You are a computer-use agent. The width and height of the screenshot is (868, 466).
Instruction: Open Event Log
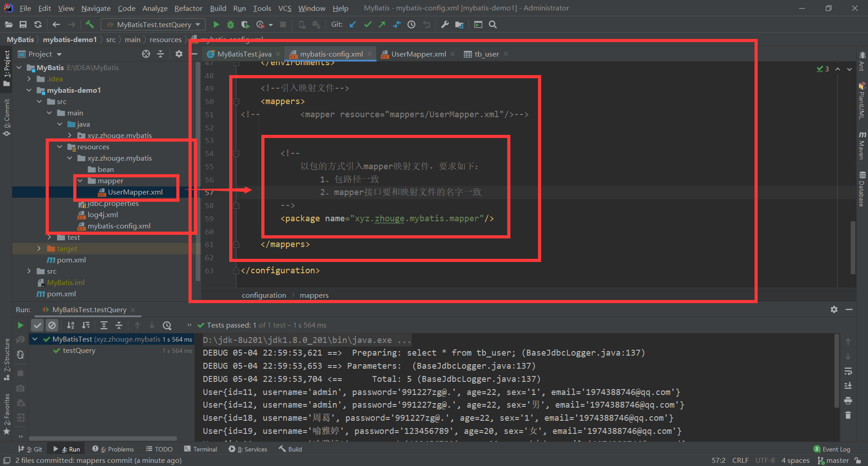(832, 449)
